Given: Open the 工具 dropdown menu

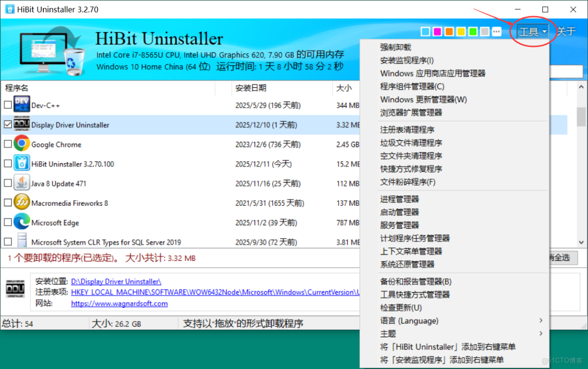Looking at the screenshot, I should click(x=532, y=31).
